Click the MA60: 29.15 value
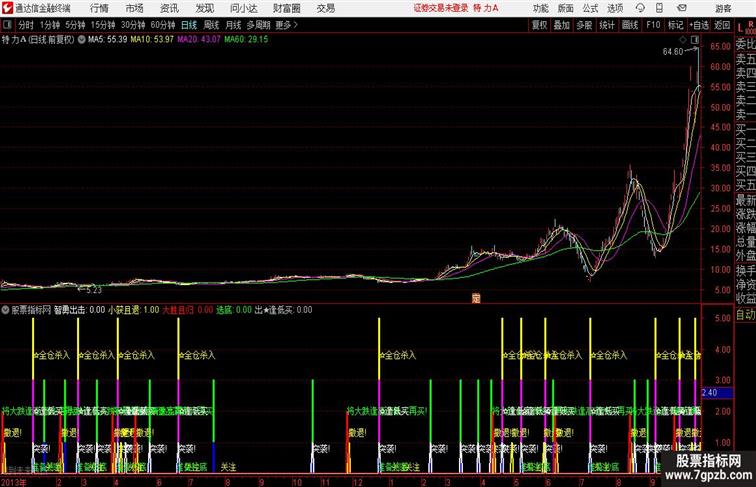The height and width of the screenshot is (487, 756). [x=246, y=40]
